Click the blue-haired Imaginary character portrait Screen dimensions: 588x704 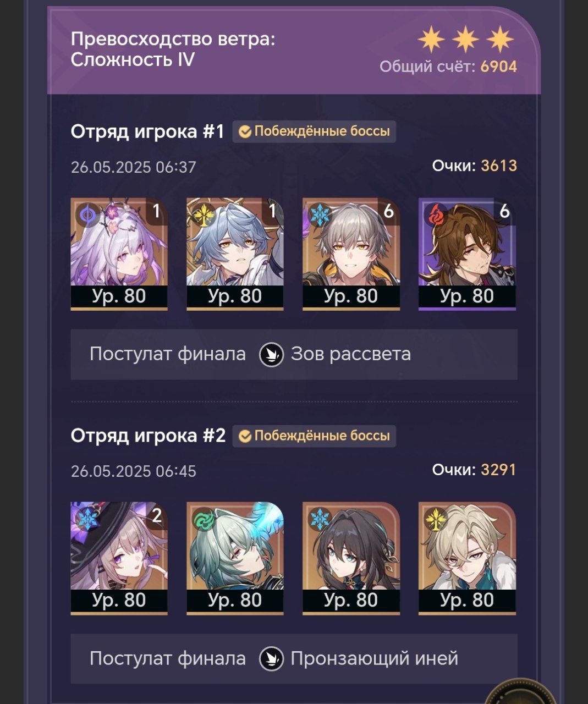pyautogui.click(x=235, y=254)
